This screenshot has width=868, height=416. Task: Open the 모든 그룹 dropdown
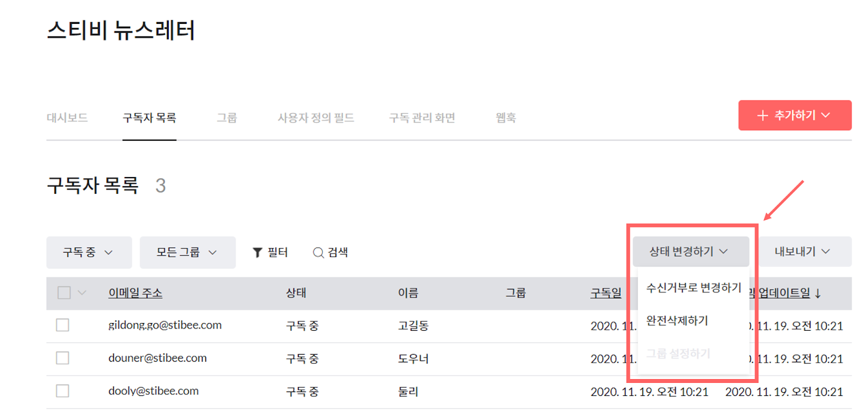pos(188,253)
